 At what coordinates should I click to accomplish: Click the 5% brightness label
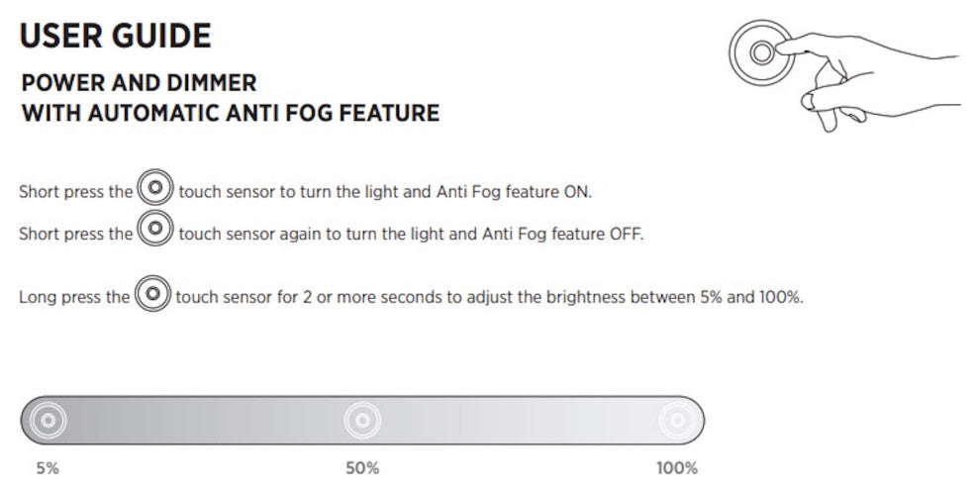click(47, 468)
